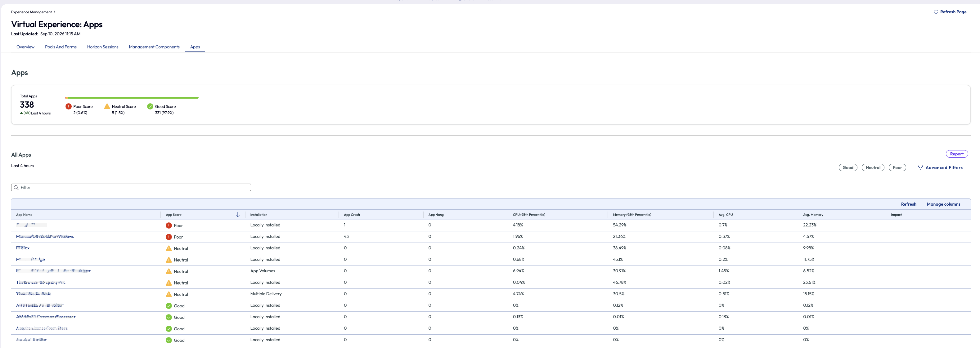
Task: Sort by App Crash column header
Action: click(x=352, y=215)
